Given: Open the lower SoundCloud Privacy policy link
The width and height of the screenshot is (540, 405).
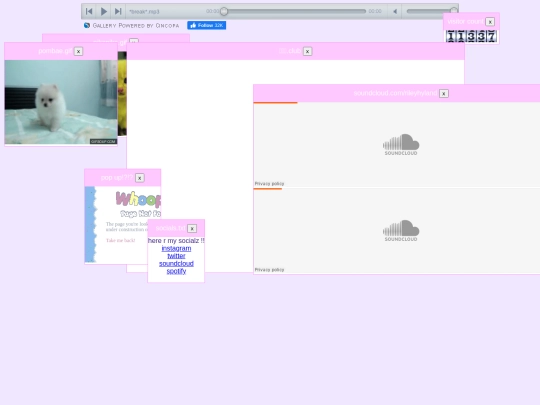Looking at the screenshot, I should click(269, 270).
